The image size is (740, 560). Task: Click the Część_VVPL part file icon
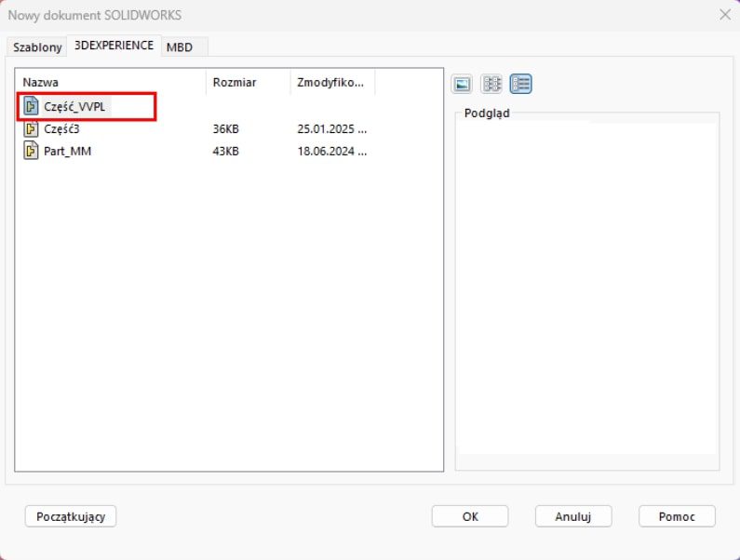coord(31,106)
